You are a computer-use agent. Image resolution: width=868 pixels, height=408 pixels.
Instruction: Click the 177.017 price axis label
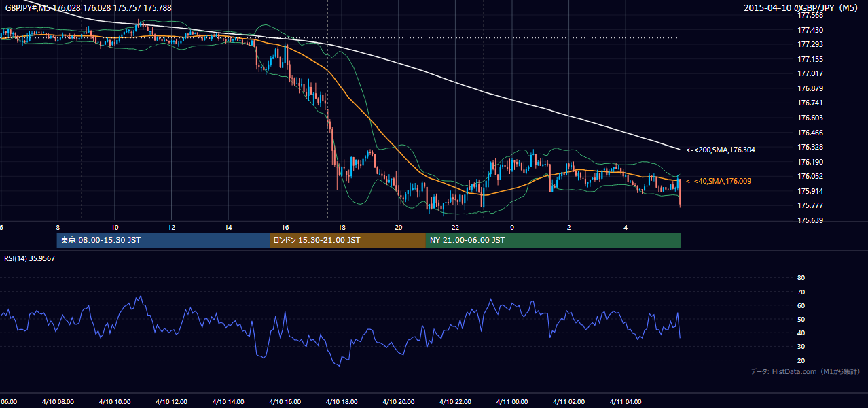tap(810, 73)
